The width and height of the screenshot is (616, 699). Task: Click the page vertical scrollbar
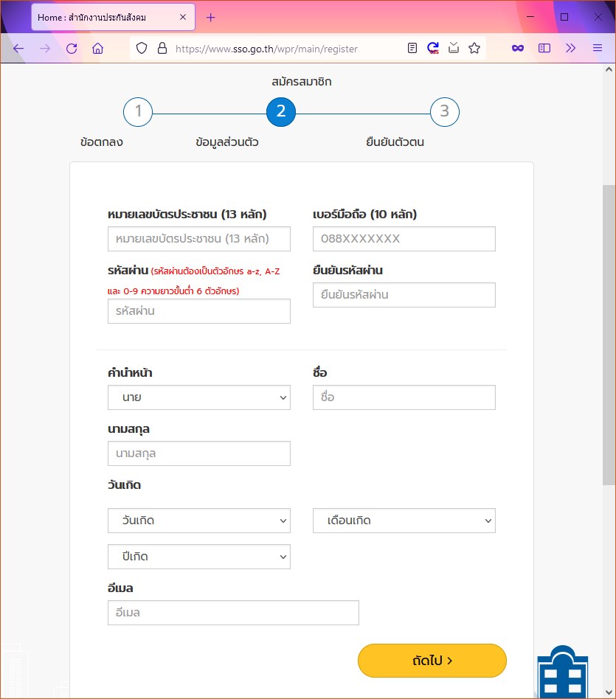pyautogui.click(x=609, y=332)
